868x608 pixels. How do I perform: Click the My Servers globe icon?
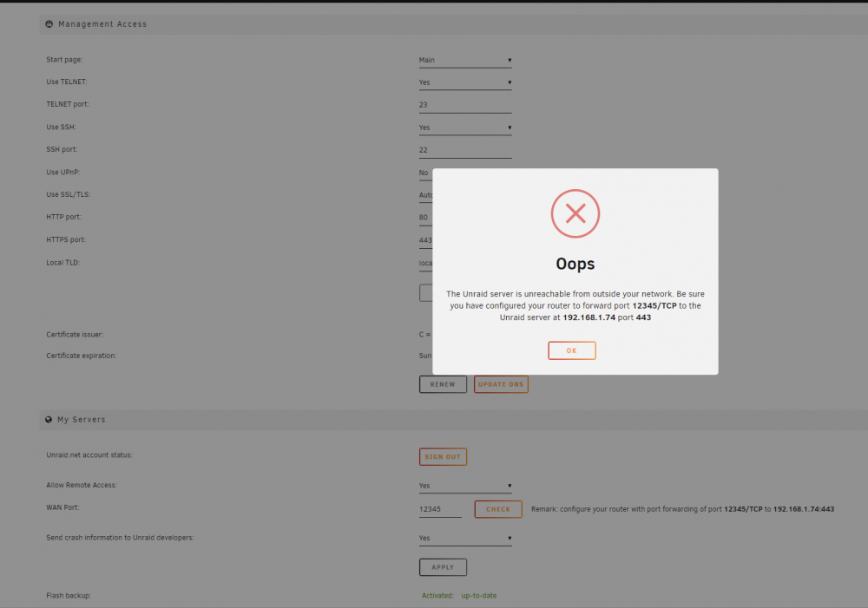pyautogui.click(x=49, y=419)
